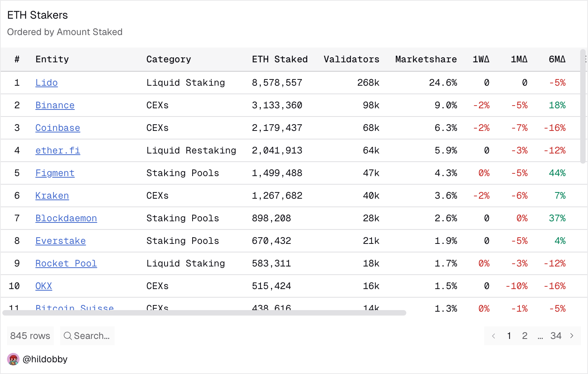Click the horizontal scrollbar under table
The width and height of the screenshot is (588, 374).
204,313
